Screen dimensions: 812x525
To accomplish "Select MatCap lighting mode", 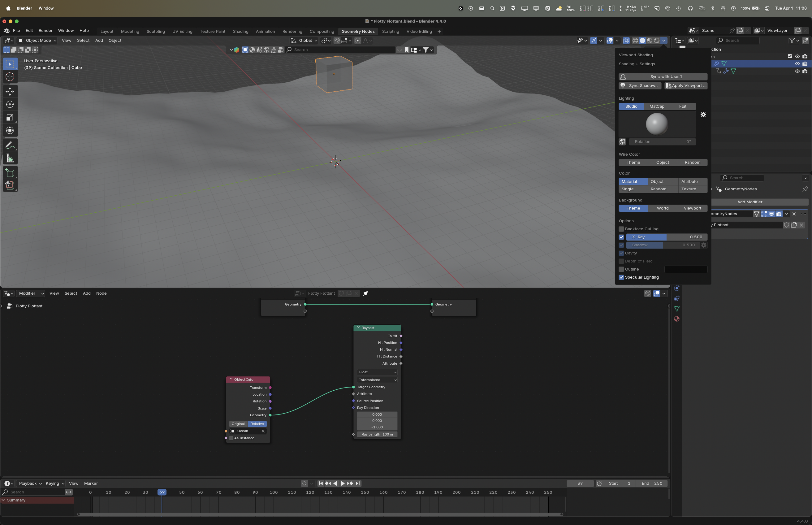I will click(657, 106).
